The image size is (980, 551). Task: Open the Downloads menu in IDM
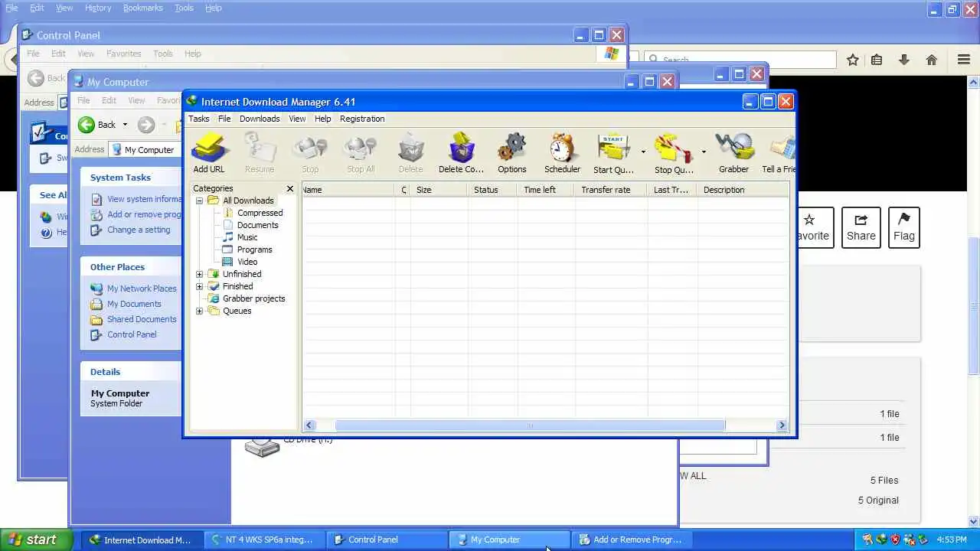(x=260, y=119)
